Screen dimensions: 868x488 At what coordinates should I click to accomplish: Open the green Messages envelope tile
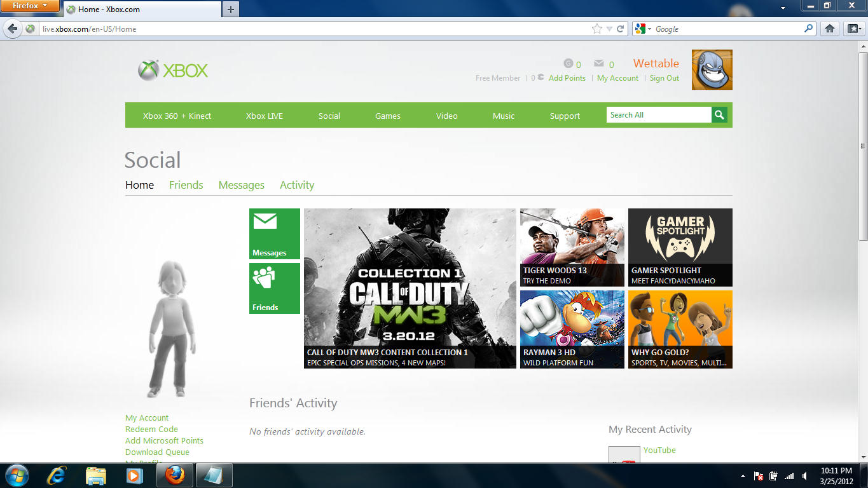(x=275, y=234)
